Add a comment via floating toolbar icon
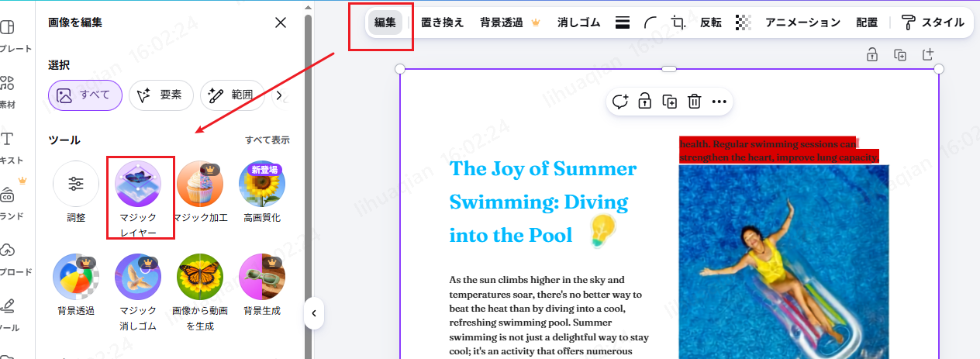This screenshot has height=359, width=980. click(x=620, y=102)
